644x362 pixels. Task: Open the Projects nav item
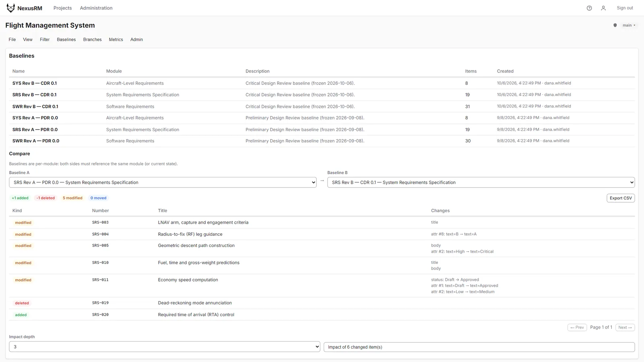click(62, 8)
